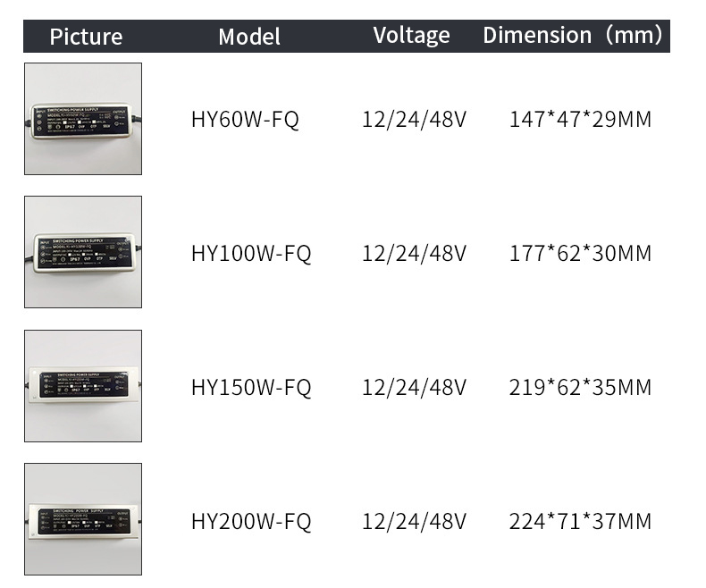Select the HY150W-FQ model label

click(x=251, y=388)
